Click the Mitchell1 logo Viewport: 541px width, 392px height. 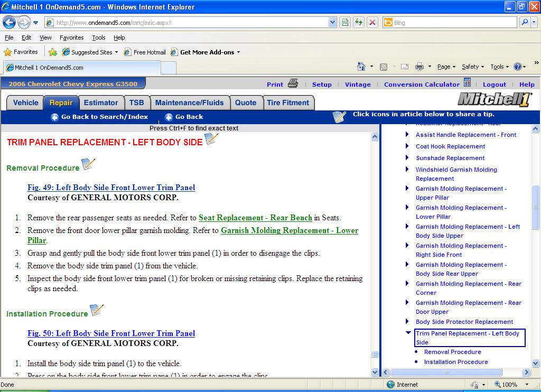point(494,100)
